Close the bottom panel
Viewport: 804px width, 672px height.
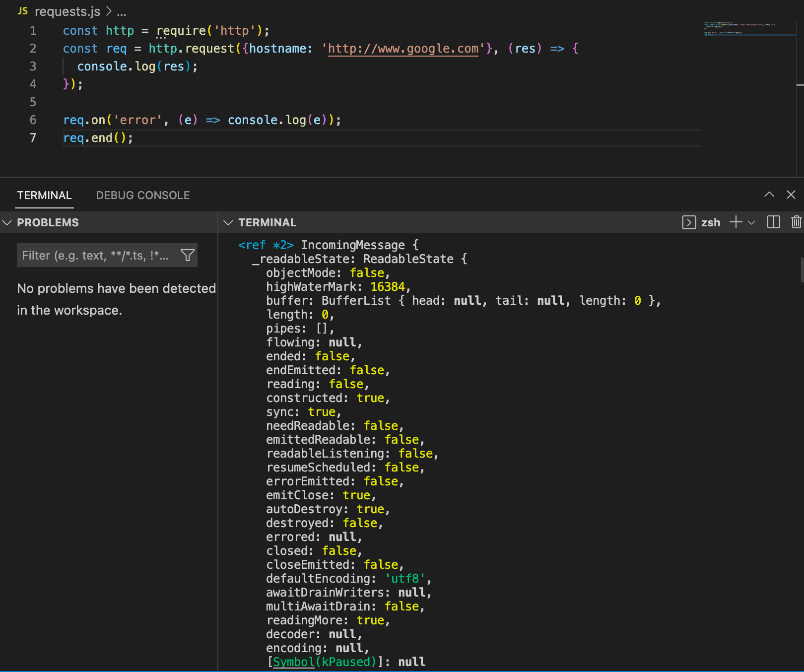point(791,195)
